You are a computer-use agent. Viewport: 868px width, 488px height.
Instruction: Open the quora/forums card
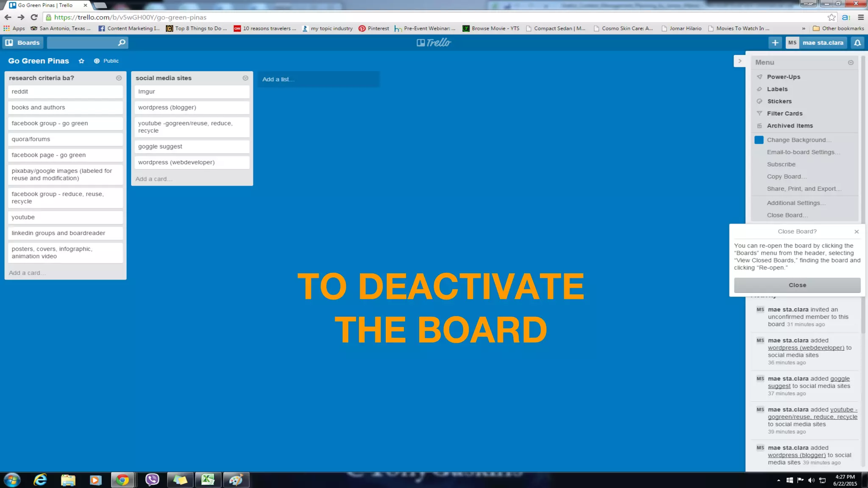coord(65,139)
